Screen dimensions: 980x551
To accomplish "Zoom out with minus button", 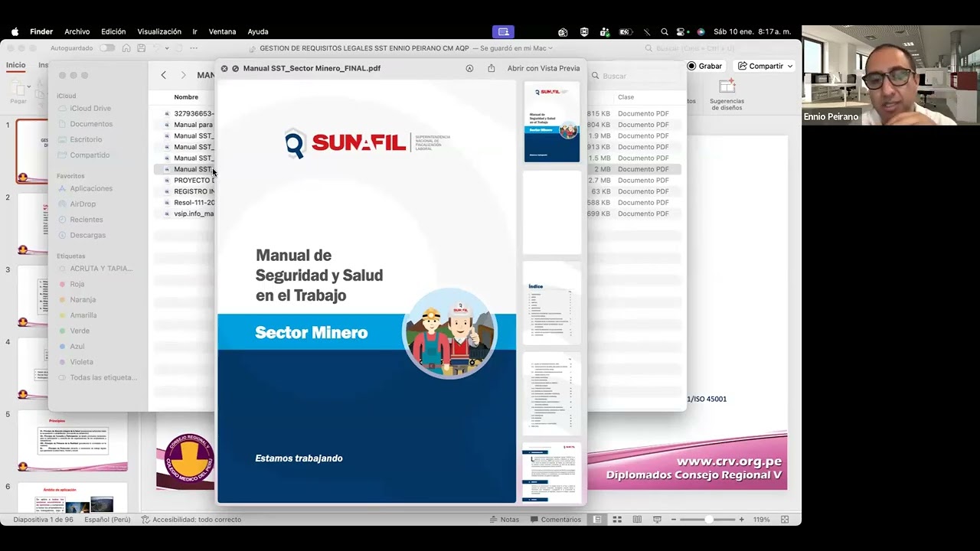I will pos(674,520).
